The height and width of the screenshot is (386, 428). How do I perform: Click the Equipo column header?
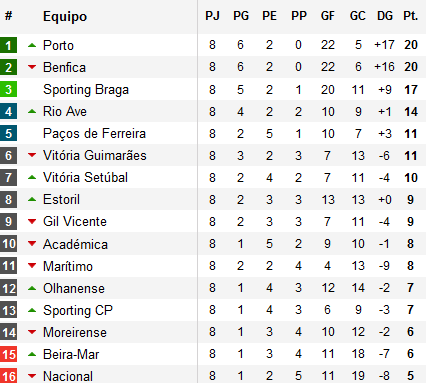[65, 16]
